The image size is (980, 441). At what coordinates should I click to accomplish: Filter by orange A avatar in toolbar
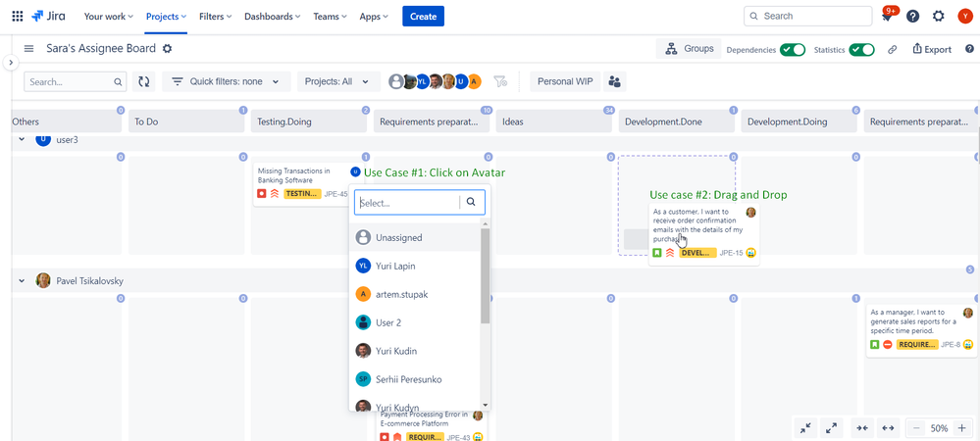(475, 81)
